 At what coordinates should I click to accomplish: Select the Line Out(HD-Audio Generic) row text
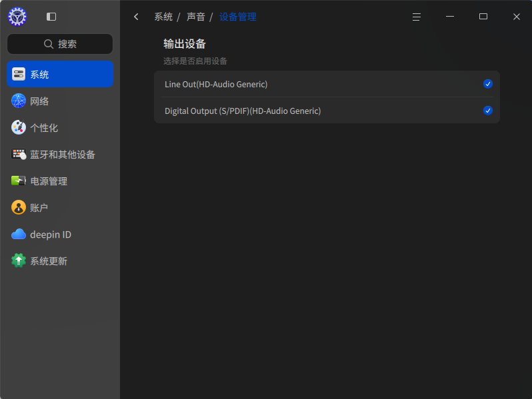point(216,84)
